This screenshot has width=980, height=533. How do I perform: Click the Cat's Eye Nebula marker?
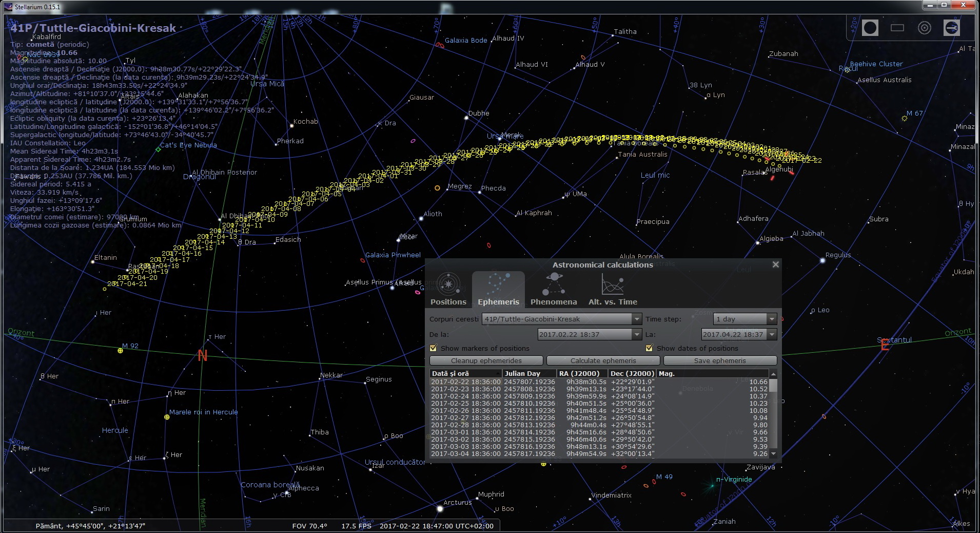pos(158,149)
